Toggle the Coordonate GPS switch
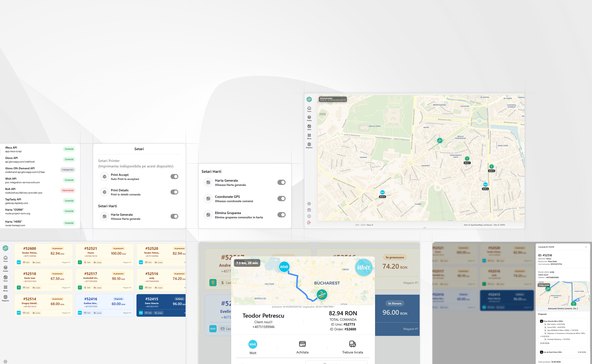The image size is (592, 364). (281, 199)
